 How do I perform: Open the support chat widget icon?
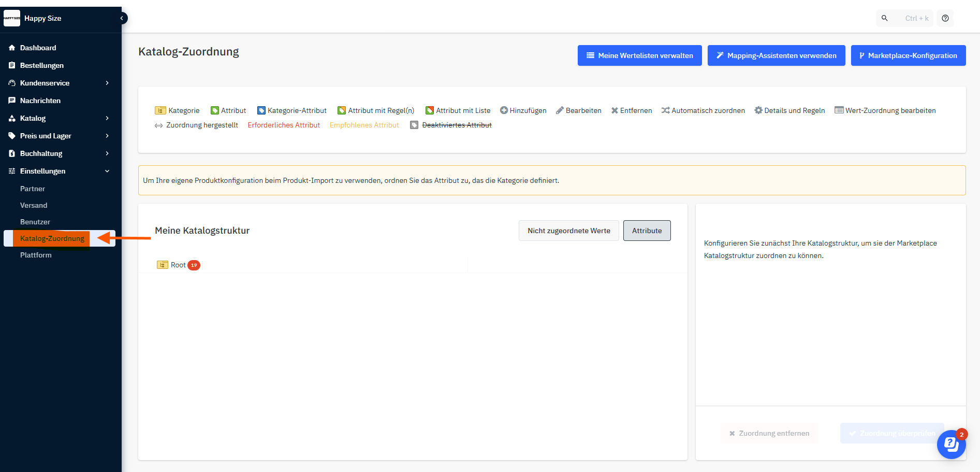pyautogui.click(x=951, y=444)
